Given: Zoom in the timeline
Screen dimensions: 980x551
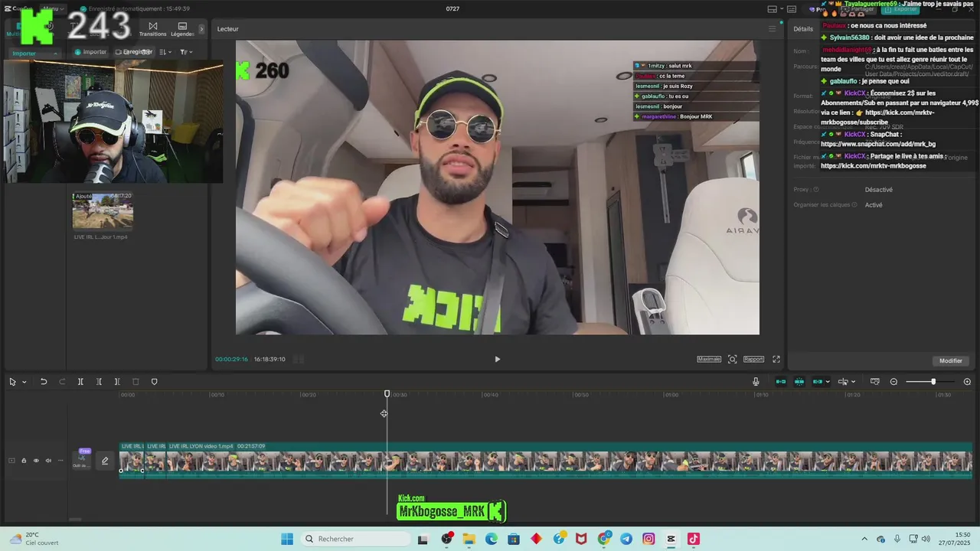Looking at the screenshot, I should [x=967, y=382].
